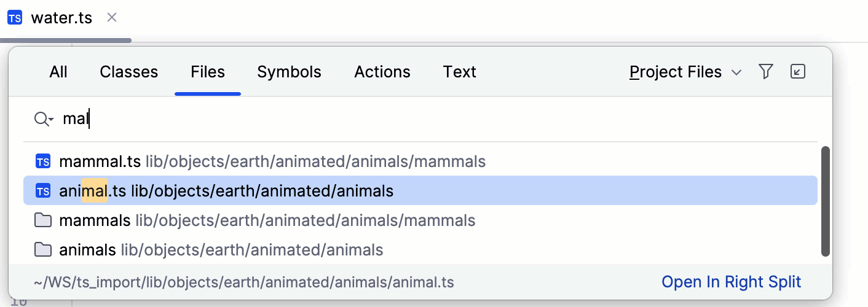Click the filter funnel icon
The height and width of the screenshot is (307, 868).
[765, 72]
